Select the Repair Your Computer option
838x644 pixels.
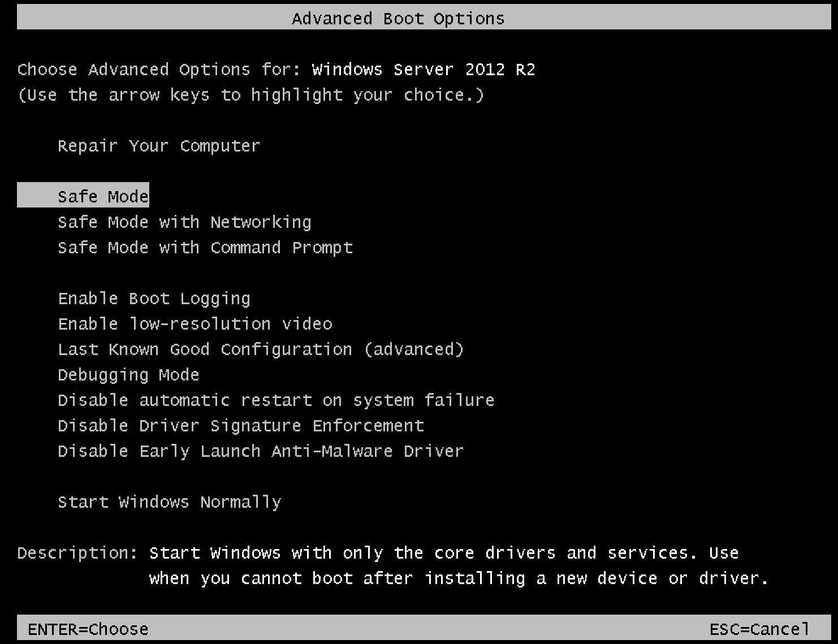click(x=158, y=146)
